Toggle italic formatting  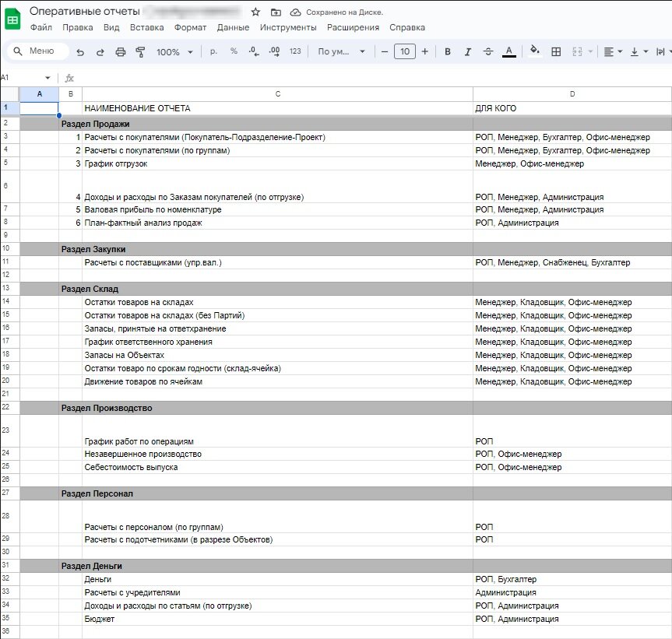pyautogui.click(x=468, y=52)
